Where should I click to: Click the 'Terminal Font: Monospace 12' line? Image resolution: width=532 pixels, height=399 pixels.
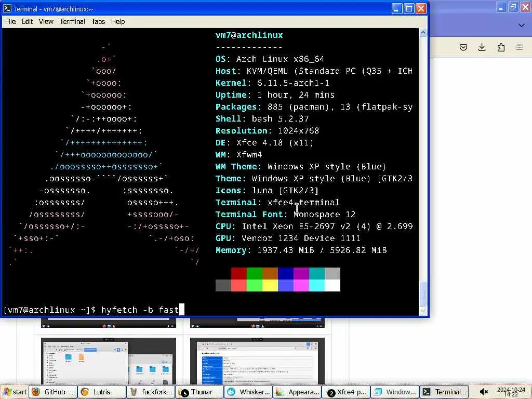(x=286, y=215)
